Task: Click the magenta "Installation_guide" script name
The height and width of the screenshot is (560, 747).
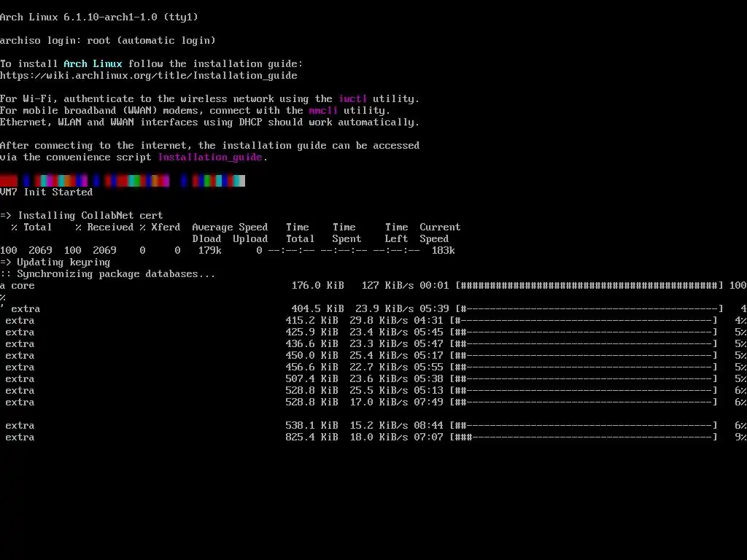Action: coord(210,157)
